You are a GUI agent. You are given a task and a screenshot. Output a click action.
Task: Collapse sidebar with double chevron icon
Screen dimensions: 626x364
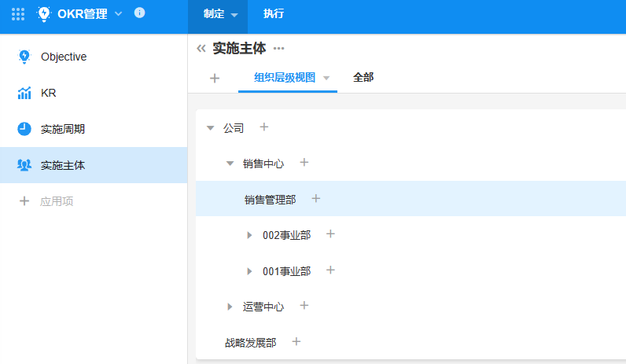coord(201,49)
